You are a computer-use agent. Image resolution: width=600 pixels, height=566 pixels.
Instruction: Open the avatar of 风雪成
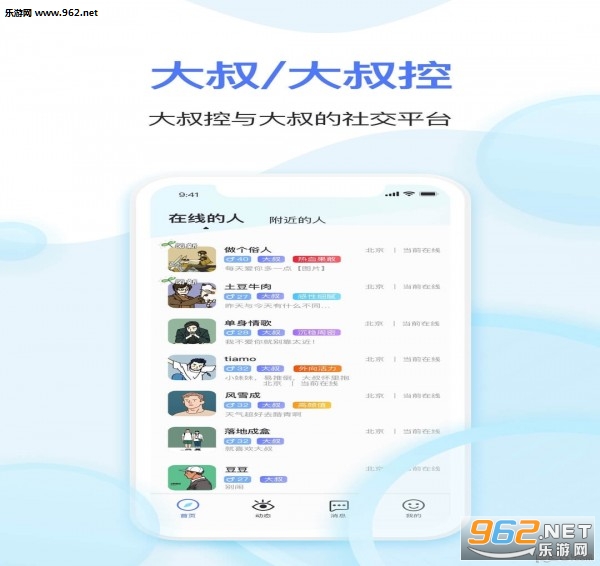pyautogui.click(x=192, y=403)
